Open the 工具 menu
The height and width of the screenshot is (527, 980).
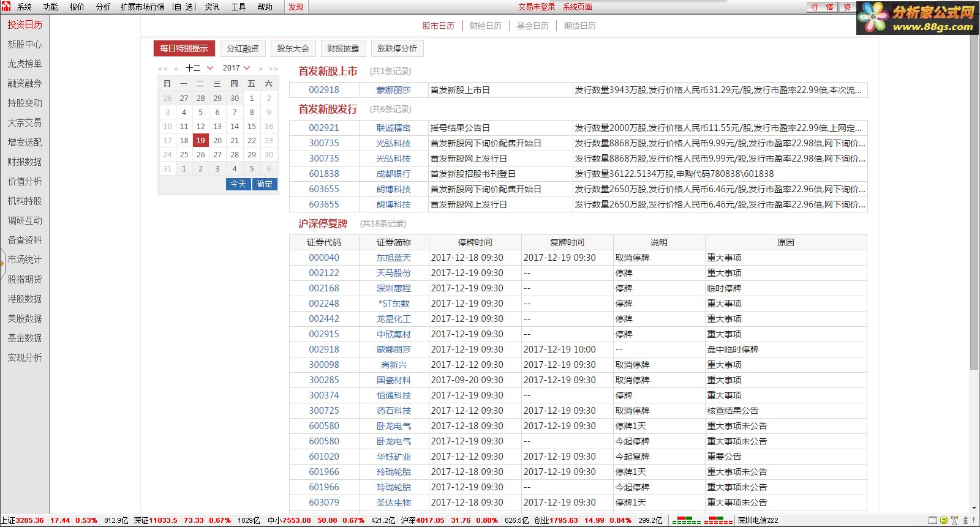pyautogui.click(x=238, y=7)
